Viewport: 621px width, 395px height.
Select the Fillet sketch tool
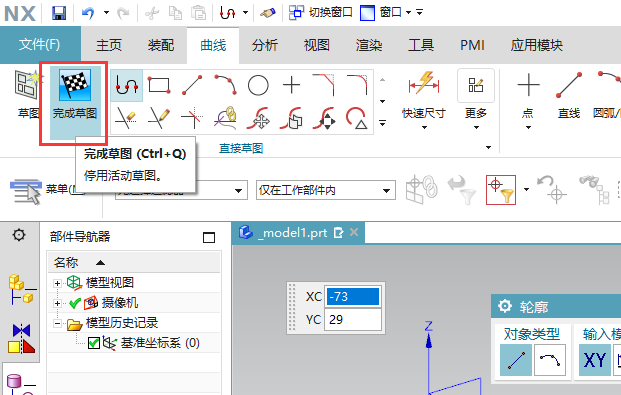tap(357, 85)
